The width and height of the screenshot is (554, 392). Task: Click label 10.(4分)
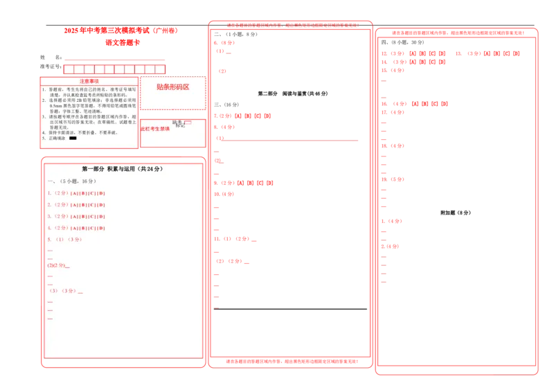[224, 194]
